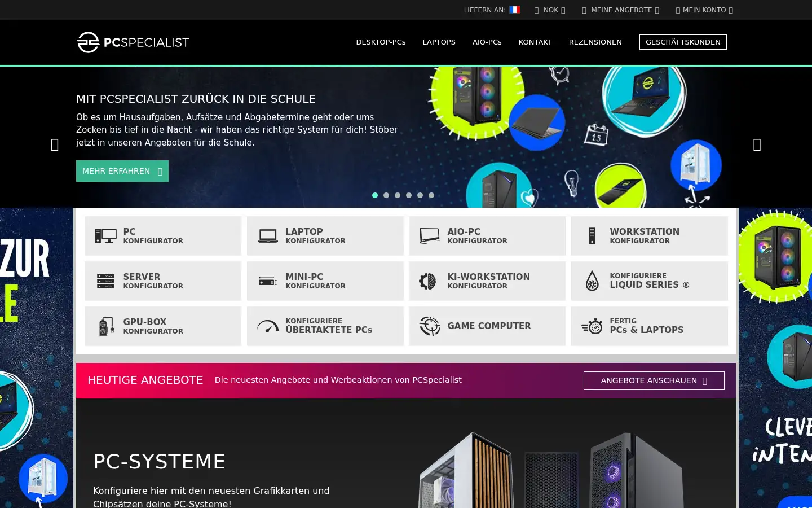Open the Meine Angebote dropdown
Viewport: 812px width, 508px height.
620,10
